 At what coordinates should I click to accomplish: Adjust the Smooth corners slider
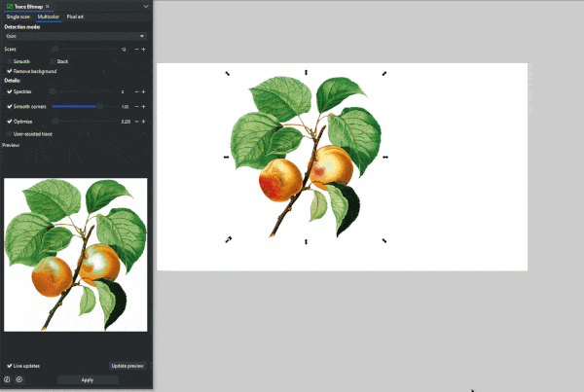click(x=85, y=106)
